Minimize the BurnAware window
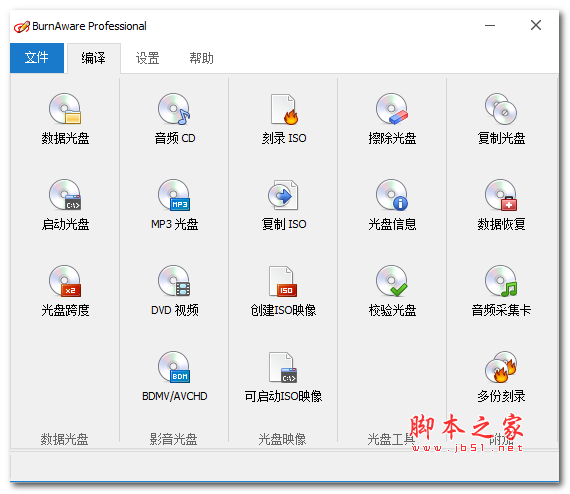Viewport: 570px width, 494px height. point(490,25)
